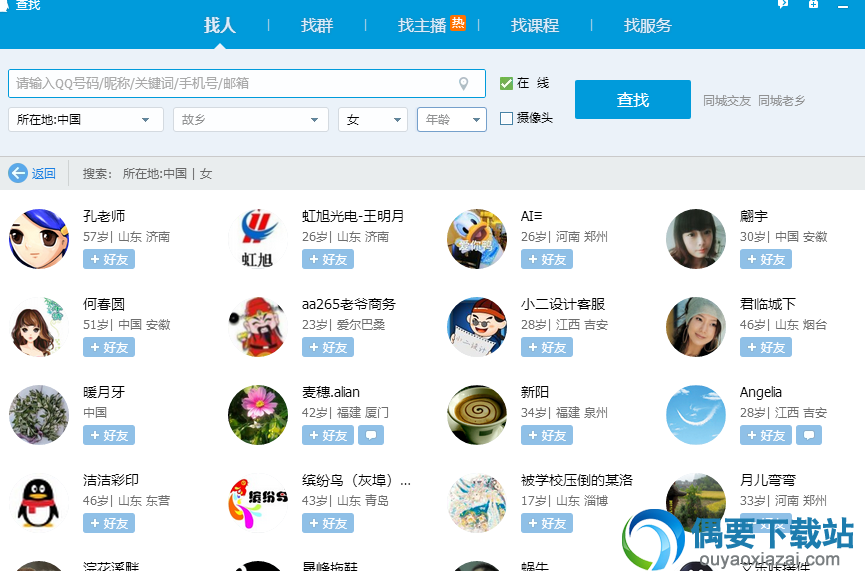Click the 返回 link text
865x571 pixels.
pos(44,174)
